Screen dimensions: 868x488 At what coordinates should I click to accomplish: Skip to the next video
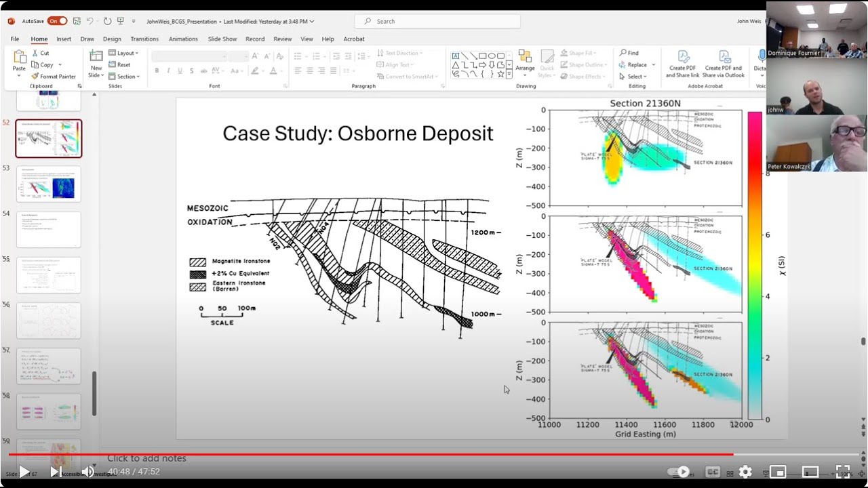(x=56, y=471)
